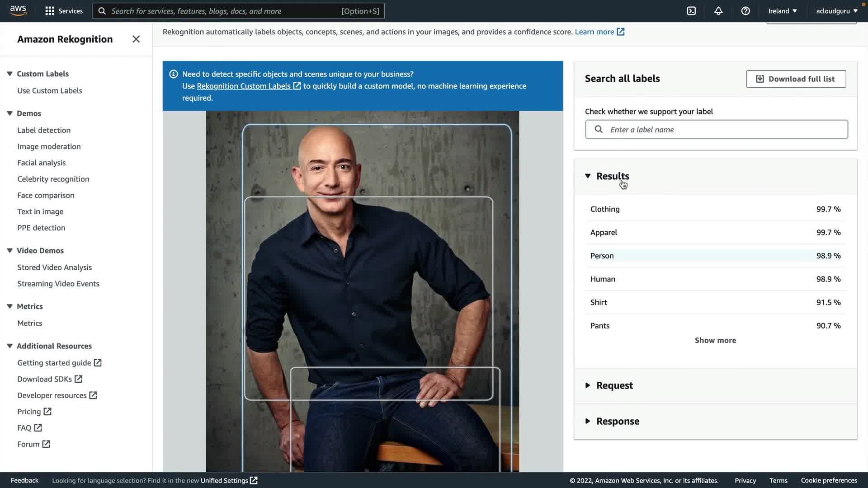868x488 pixels.
Task: Go to the AWS logo home
Action: [18, 10]
